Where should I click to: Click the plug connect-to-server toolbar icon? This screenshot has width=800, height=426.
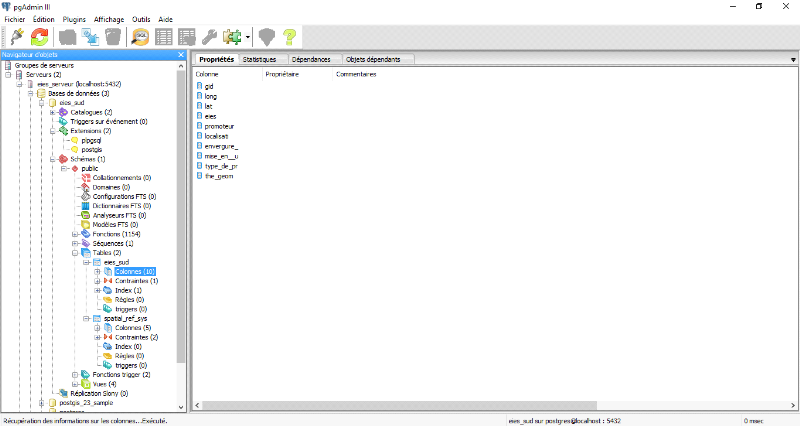click(x=17, y=37)
